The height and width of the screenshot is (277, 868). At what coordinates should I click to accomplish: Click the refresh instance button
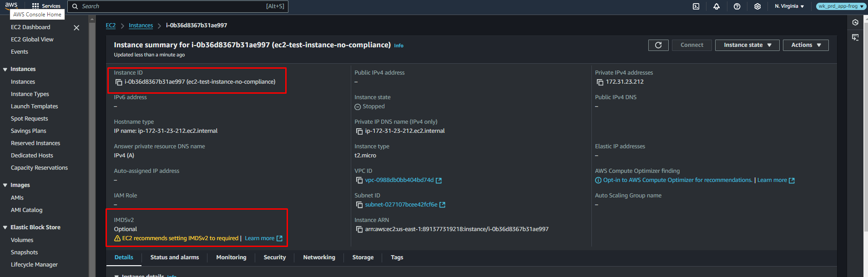point(658,45)
